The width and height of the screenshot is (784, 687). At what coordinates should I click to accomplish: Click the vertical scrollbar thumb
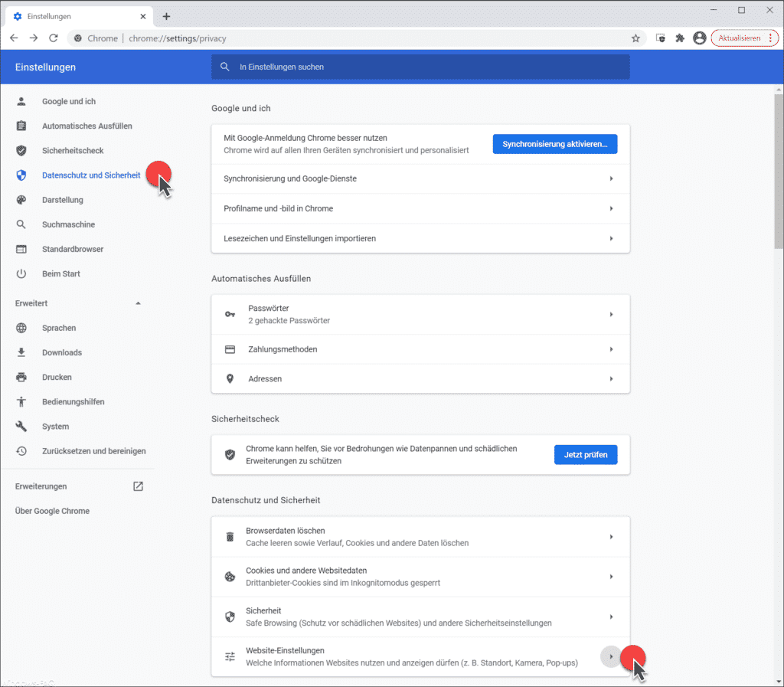pyautogui.click(x=779, y=171)
